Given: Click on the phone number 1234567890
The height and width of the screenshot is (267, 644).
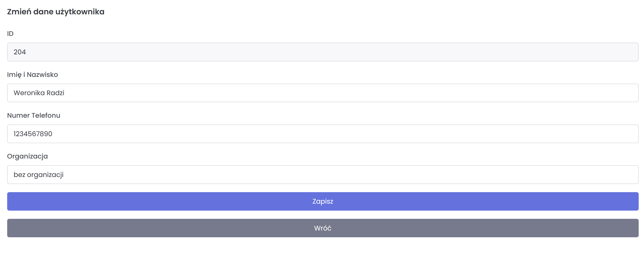Looking at the screenshot, I should tap(33, 134).
